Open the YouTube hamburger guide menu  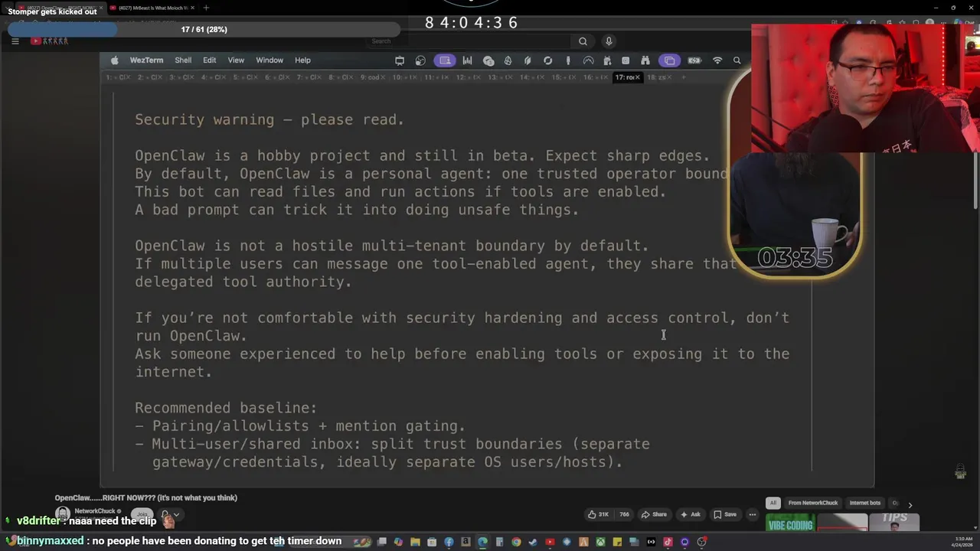point(15,41)
